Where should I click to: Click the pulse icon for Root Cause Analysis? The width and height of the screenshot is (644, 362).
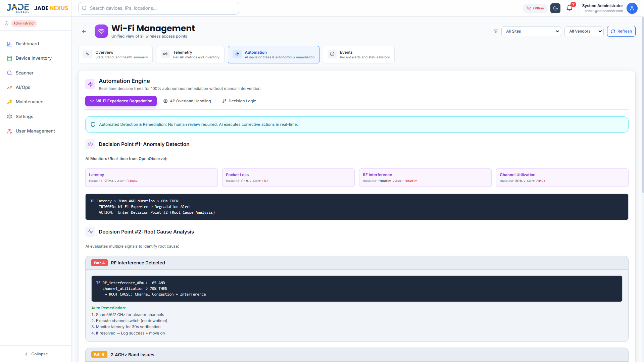[90, 232]
